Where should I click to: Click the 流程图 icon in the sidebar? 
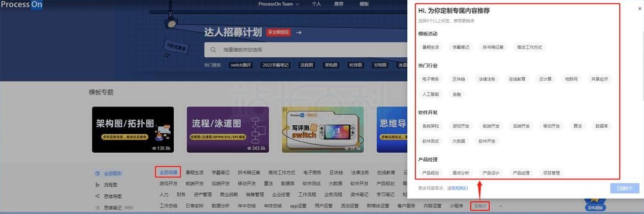click(98, 185)
